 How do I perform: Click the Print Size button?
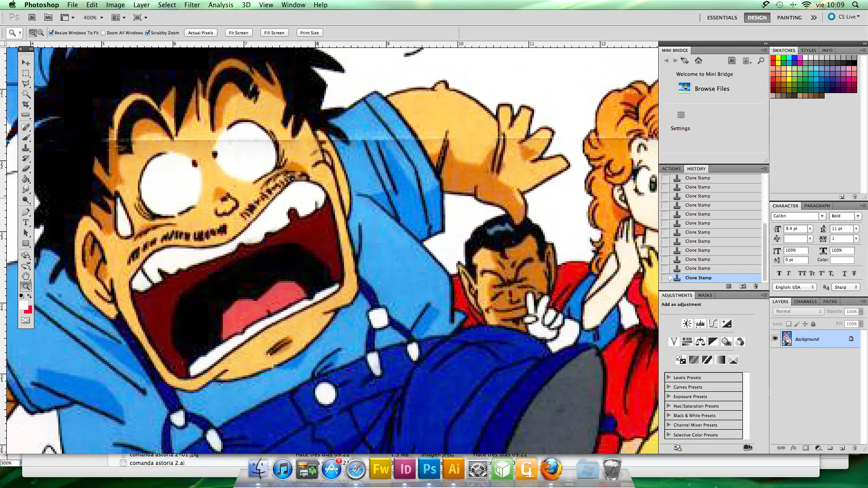309,33
